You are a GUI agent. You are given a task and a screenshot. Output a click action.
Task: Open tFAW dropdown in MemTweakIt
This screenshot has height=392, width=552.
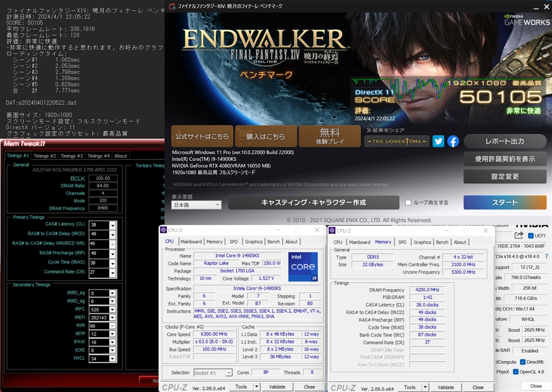(x=112, y=342)
